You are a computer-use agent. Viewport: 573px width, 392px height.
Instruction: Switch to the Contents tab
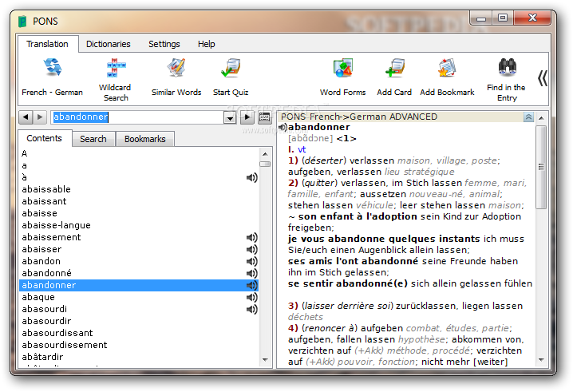[44, 138]
